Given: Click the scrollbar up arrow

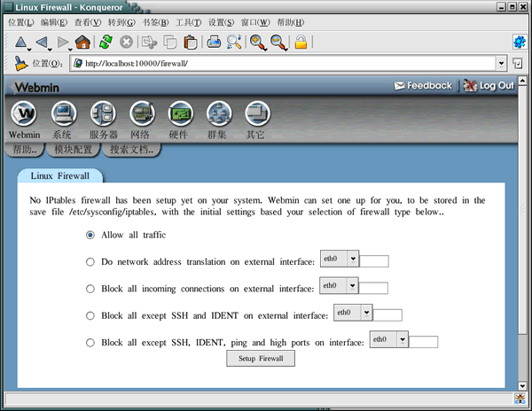Looking at the screenshot, I should (x=522, y=81).
